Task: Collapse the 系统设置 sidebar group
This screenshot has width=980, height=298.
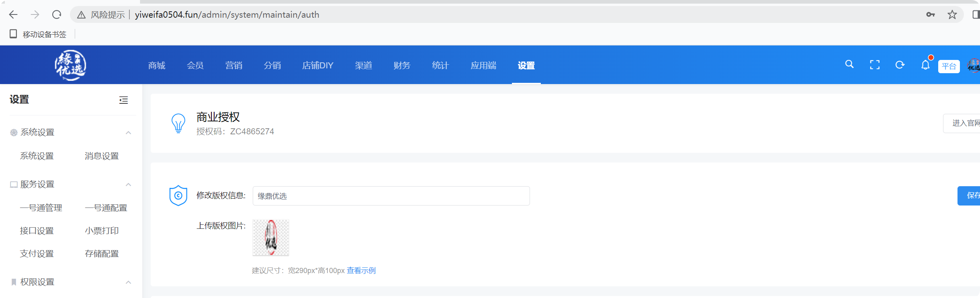Action: [128, 133]
